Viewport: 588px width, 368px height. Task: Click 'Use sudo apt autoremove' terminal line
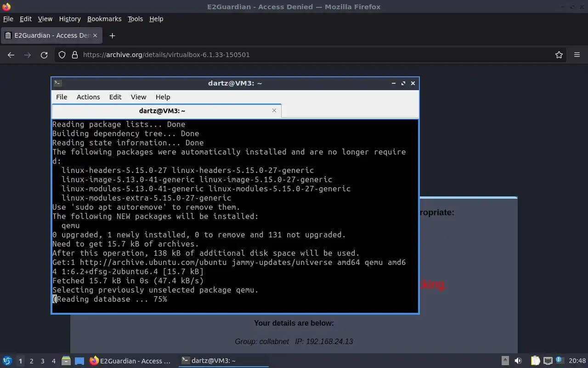click(146, 207)
